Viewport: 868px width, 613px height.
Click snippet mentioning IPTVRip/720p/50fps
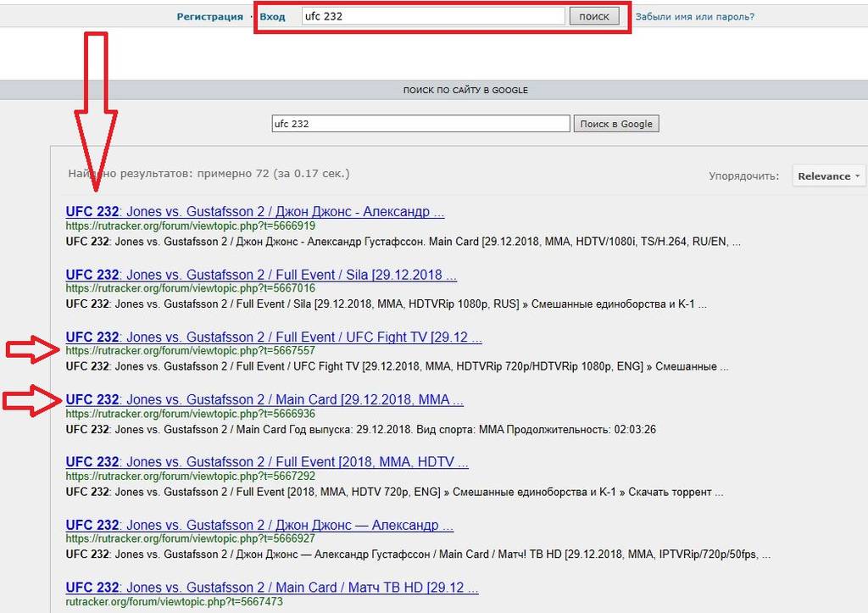(418, 554)
